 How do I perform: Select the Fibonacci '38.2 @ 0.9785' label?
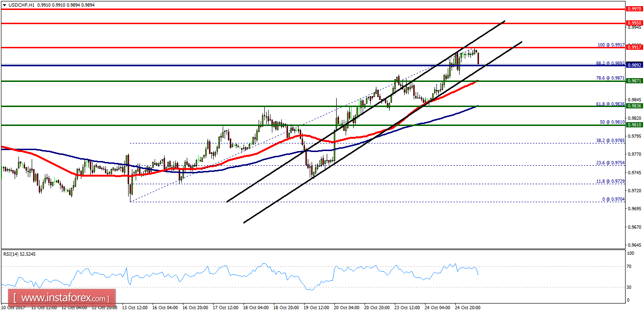tap(611, 140)
